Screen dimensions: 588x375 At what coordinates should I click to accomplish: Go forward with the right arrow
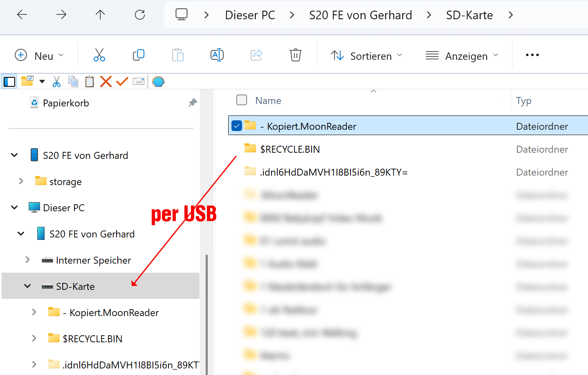pyautogui.click(x=61, y=15)
